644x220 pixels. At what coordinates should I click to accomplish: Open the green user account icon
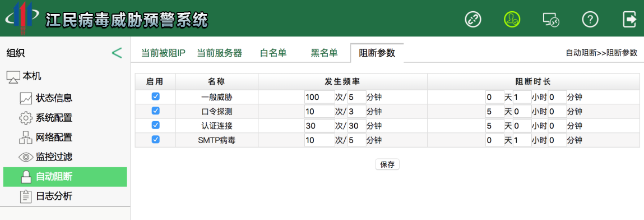[x=512, y=19]
